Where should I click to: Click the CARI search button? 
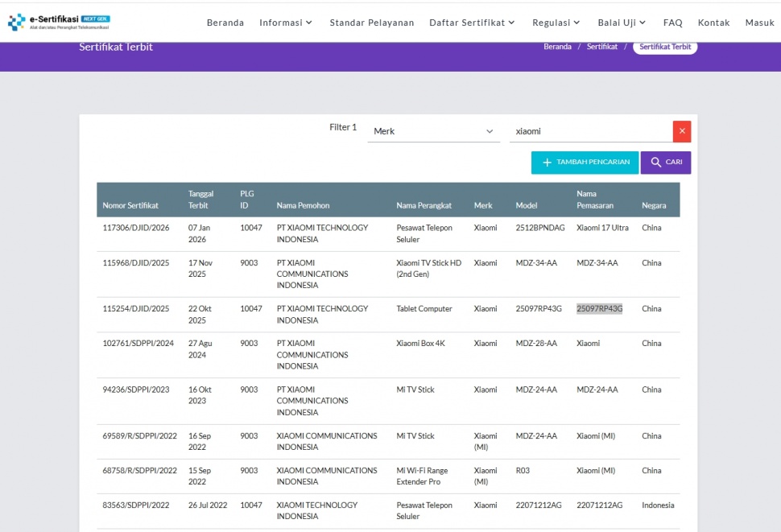click(x=666, y=163)
